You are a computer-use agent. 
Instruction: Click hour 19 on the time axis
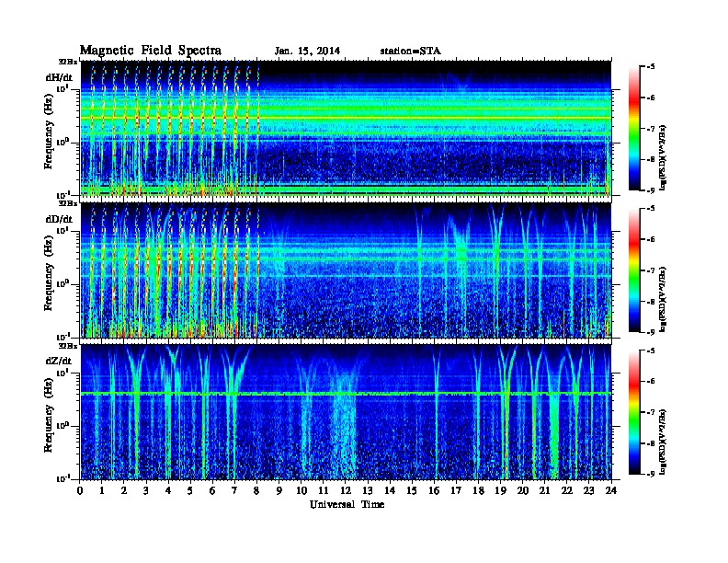click(500, 491)
